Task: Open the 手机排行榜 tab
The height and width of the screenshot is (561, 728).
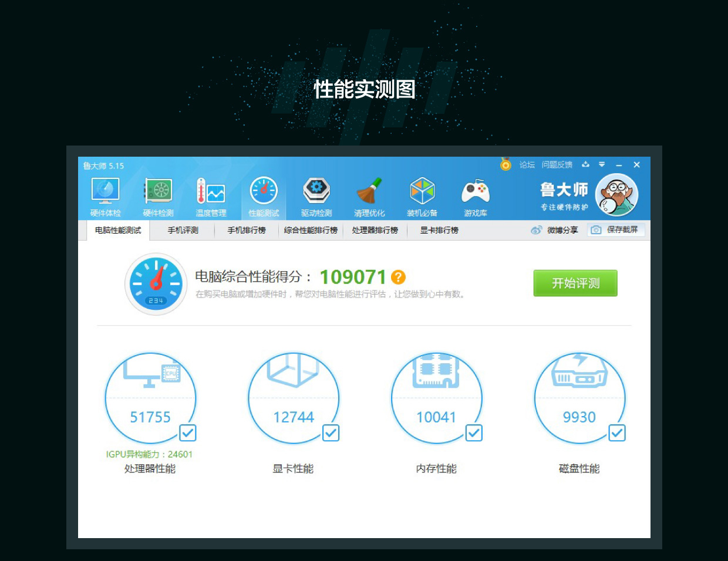Action: click(247, 230)
